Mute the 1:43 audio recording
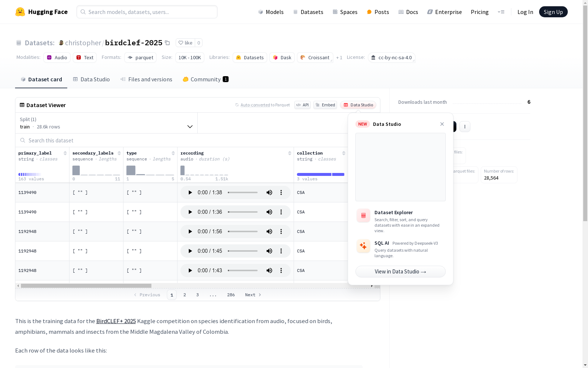The width and height of the screenshot is (588, 368). pyautogui.click(x=269, y=270)
